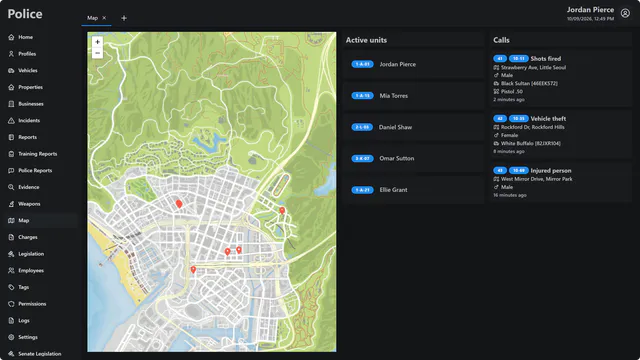
Task: Add a new tab with plus
Action: click(124, 18)
